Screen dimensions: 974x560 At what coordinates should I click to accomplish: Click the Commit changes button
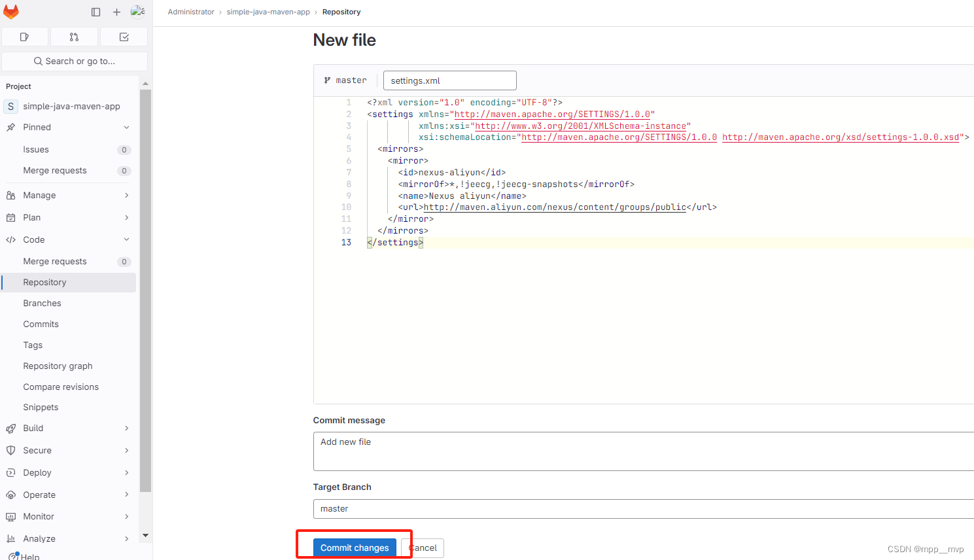pyautogui.click(x=355, y=548)
